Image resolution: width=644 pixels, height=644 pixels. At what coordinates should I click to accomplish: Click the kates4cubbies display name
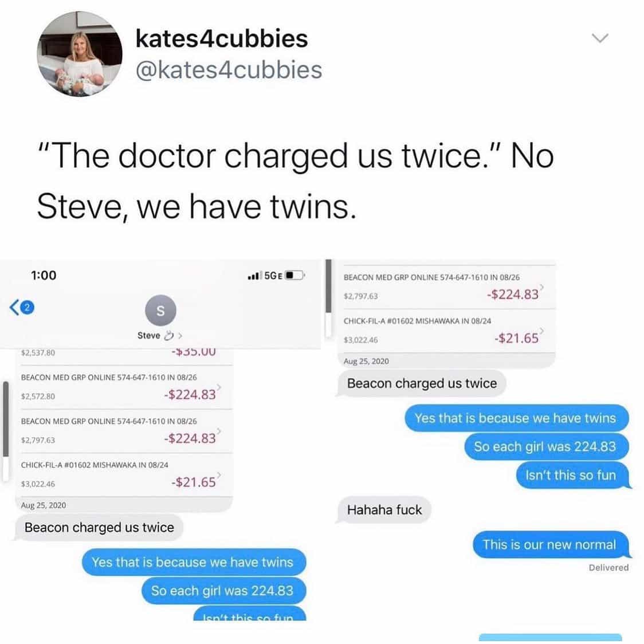point(221,38)
